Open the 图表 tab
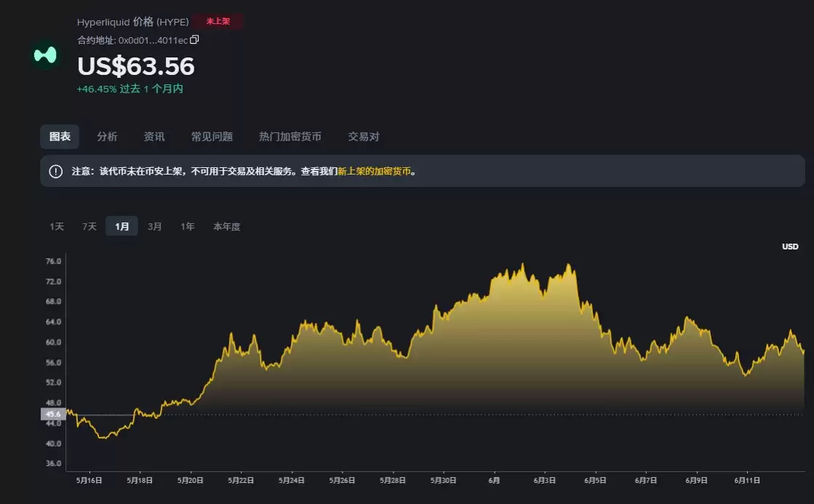This screenshot has width=814, height=504. [x=60, y=137]
